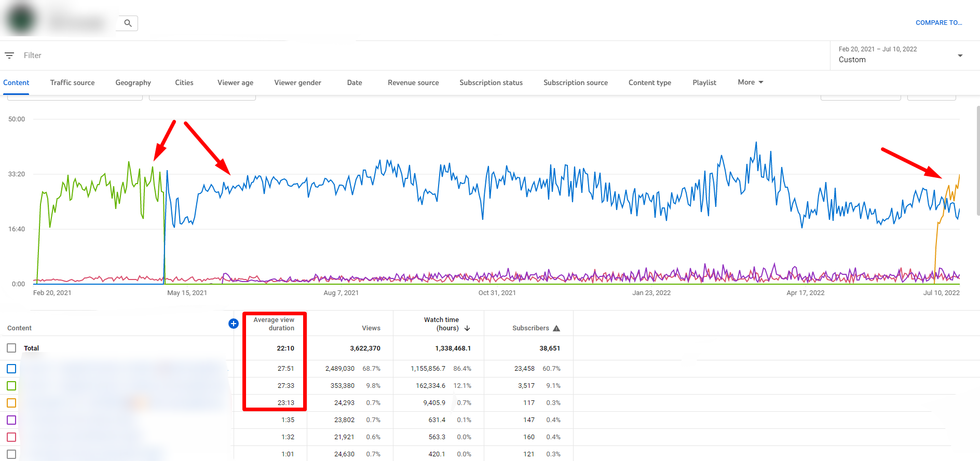Select the Content type tab
980x461 pixels.
[x=650, y=82]
